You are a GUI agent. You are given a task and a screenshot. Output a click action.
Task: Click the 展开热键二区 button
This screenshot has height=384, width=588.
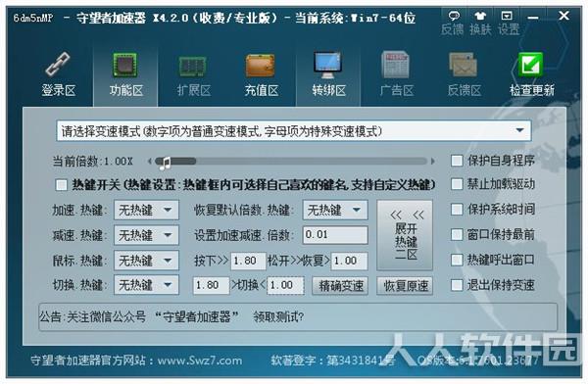tap(405, 235)
